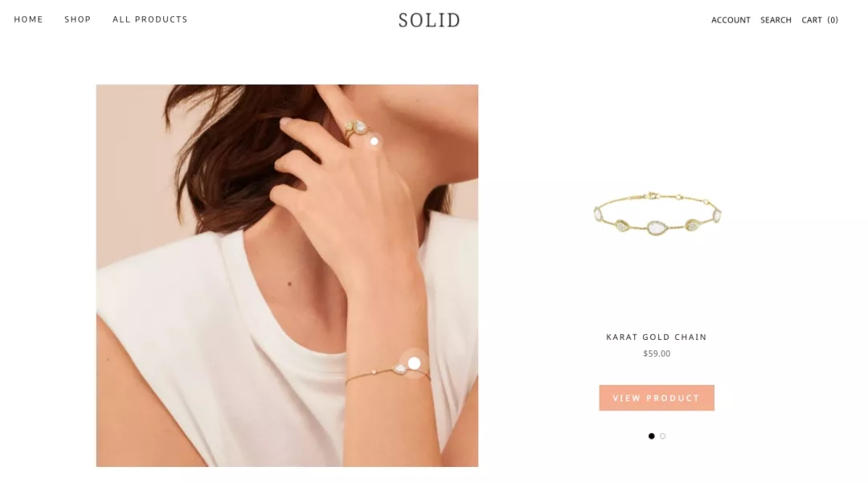
Task: Click the $59.00 price text
Action: (x=657, y=354)
